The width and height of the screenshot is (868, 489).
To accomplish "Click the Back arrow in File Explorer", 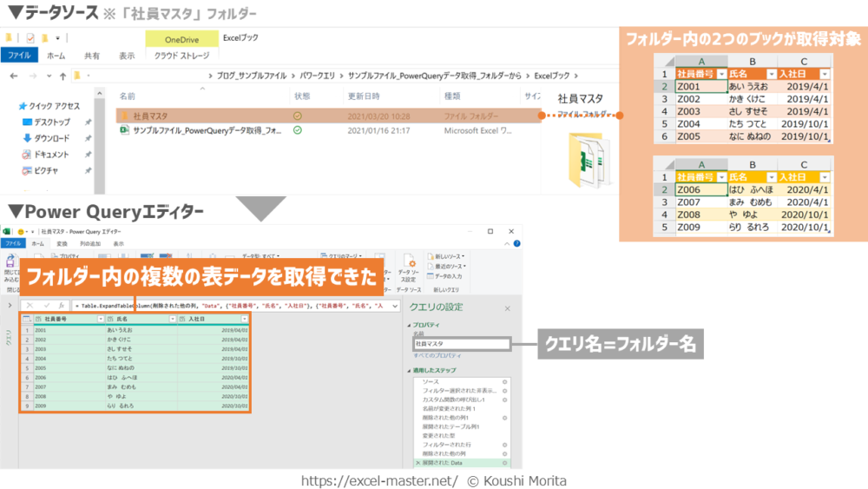I will pos(13,76).
